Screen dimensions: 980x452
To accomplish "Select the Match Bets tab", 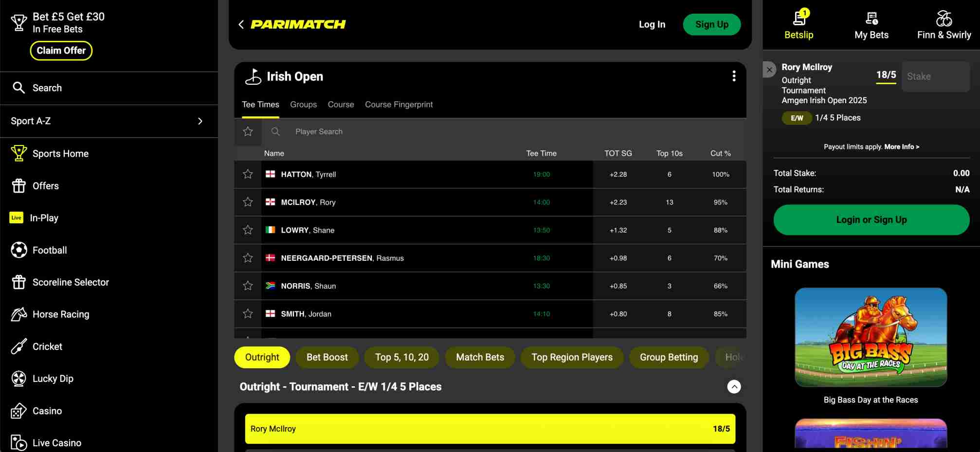I will [x=480, y=357].
